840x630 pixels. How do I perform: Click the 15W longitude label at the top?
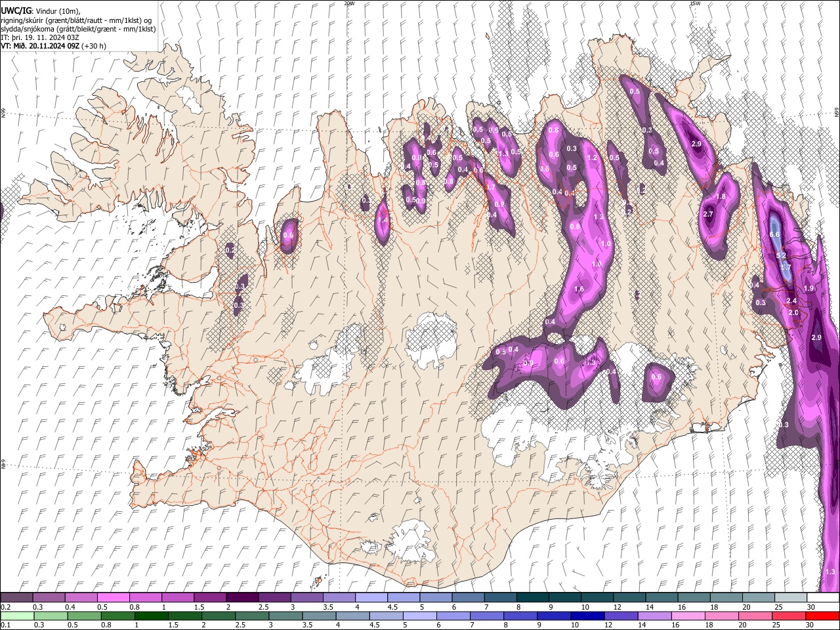pyautogui.click(x=695, y=3)
